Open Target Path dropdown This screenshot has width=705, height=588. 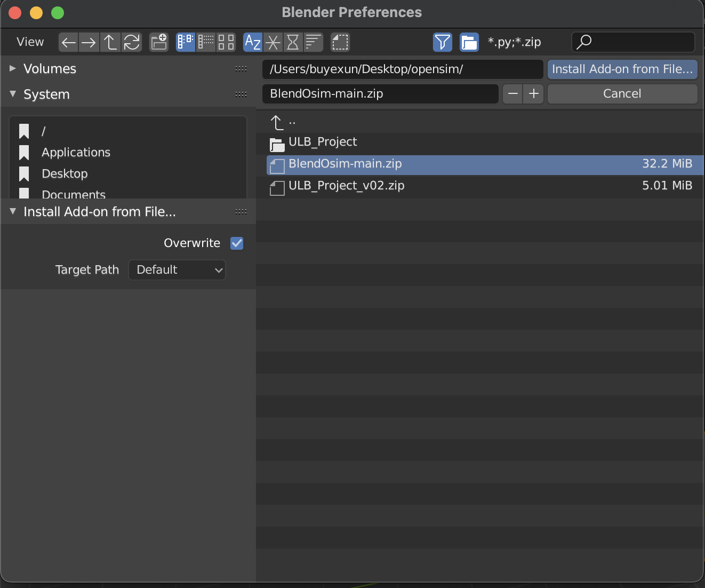pyautogui.click(x=177, y=270)
